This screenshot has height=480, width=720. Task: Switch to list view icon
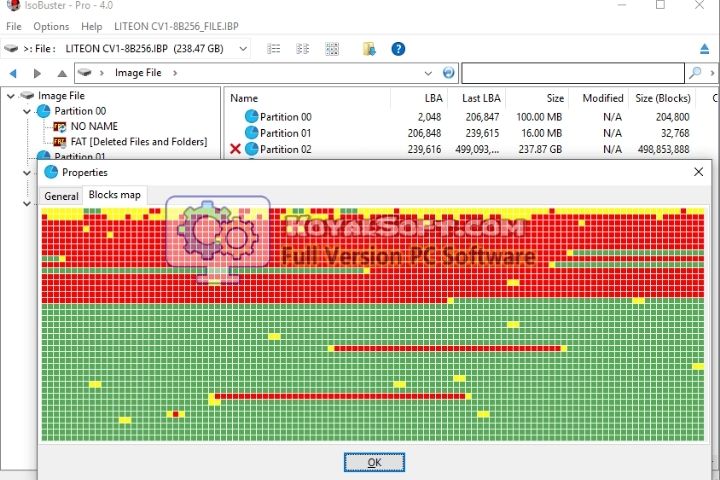coord(273,49)
